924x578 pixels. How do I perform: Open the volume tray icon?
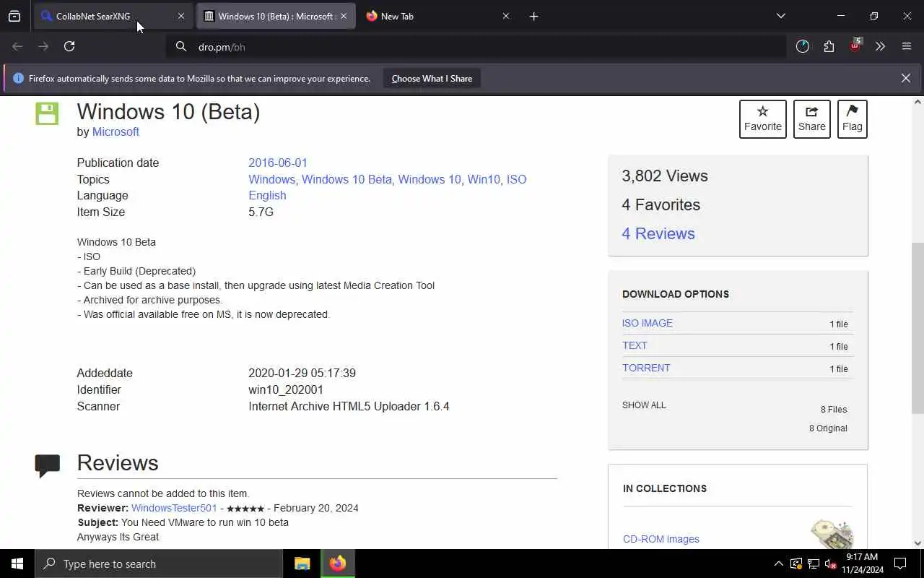pos(831,564)
